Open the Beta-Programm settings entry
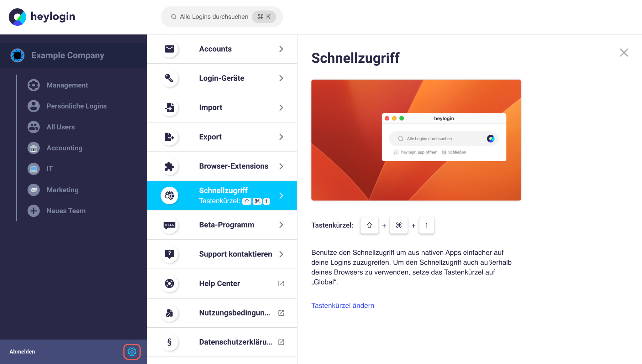This screenshot has height=364, width=642. (222, 225)
